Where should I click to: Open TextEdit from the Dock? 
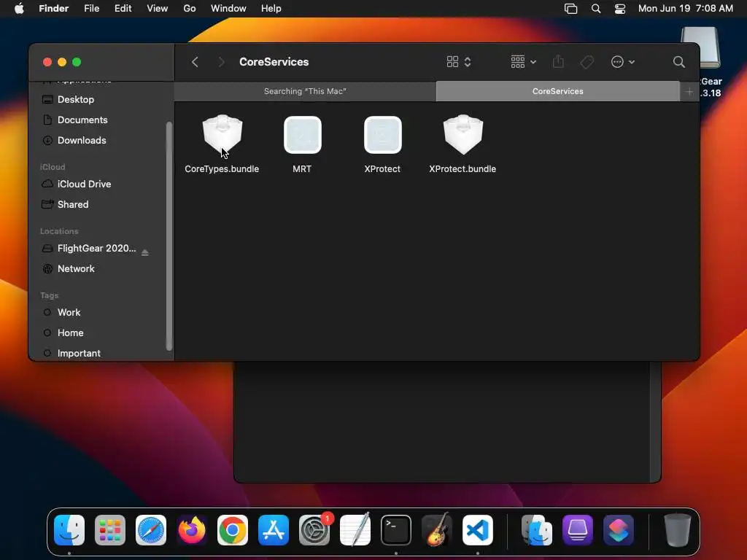(x=355, y=530)
